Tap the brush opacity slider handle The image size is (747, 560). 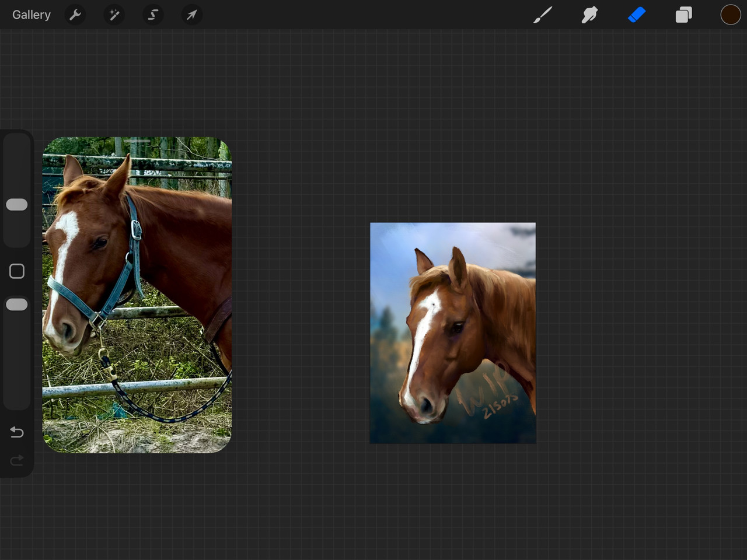17,304
